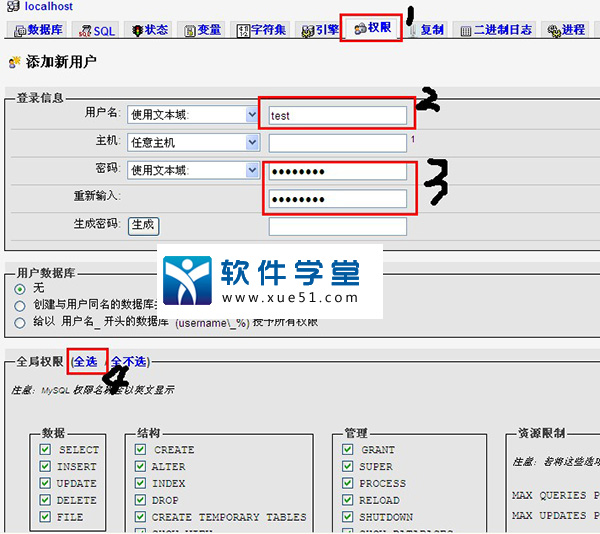600x534 pixels.
Task: Click the 生成 (Generate) password button
Action: click(144, 225)
